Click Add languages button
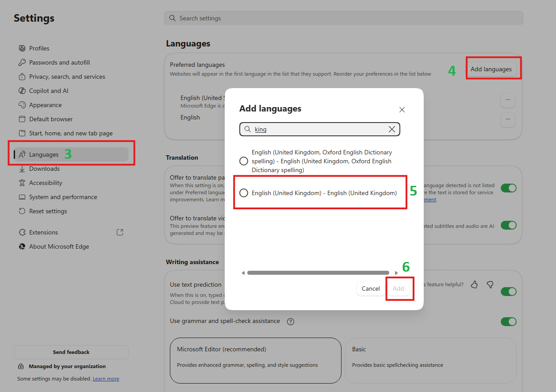The image size is (556, 392). click(x=491, y=69)
